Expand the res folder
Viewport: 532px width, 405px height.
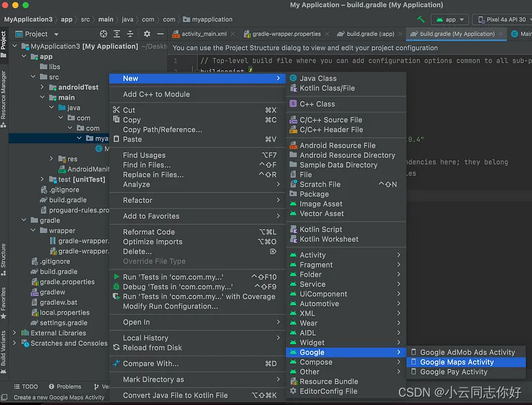[51, 159]
